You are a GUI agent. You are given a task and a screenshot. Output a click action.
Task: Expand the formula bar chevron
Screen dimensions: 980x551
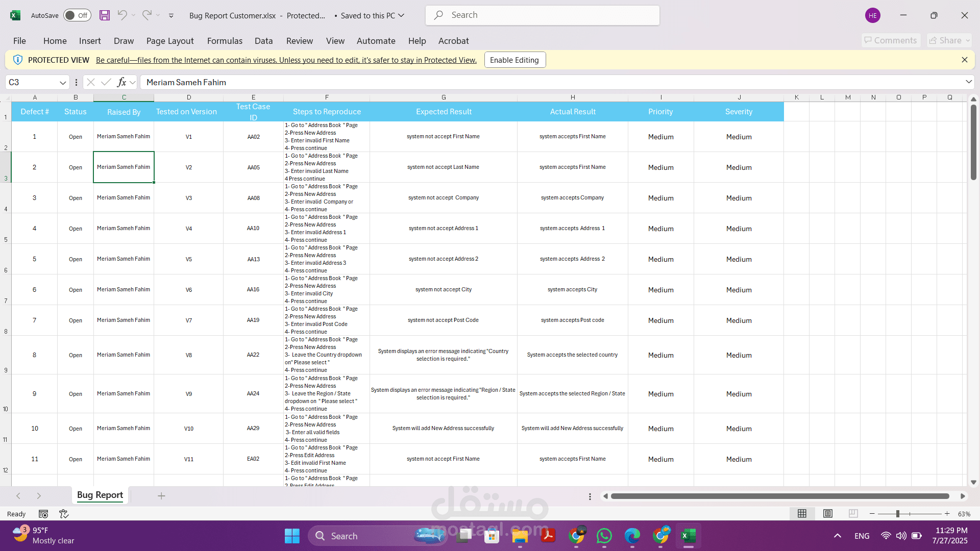968,82
